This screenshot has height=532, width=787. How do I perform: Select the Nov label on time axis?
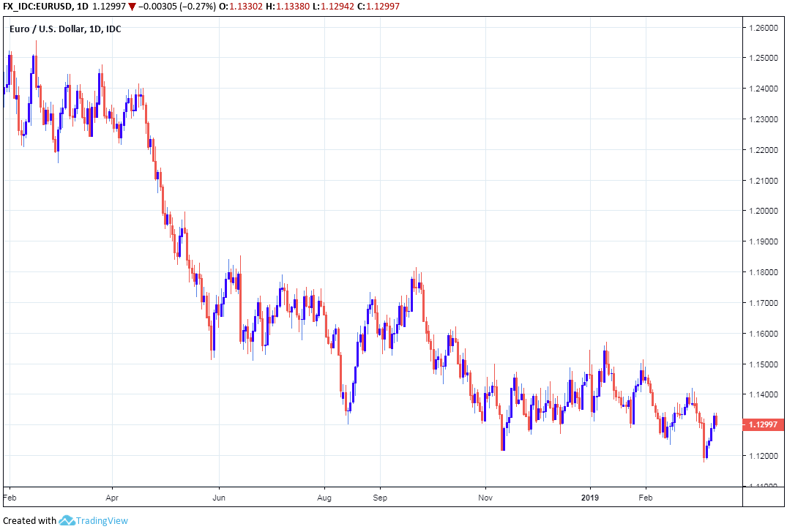coord(485,495)
